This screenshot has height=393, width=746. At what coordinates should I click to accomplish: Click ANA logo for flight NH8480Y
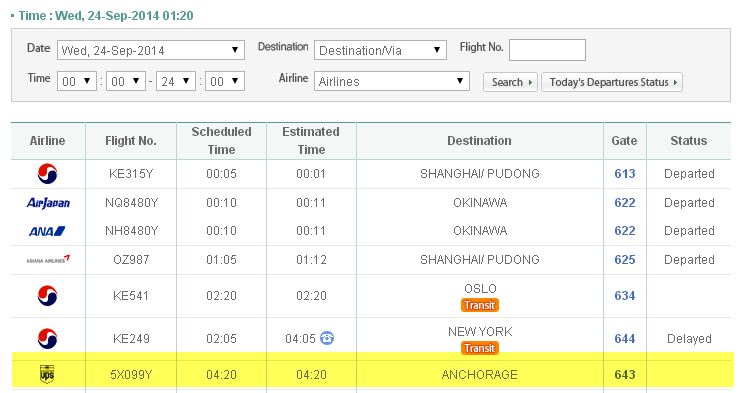[47, 231]
